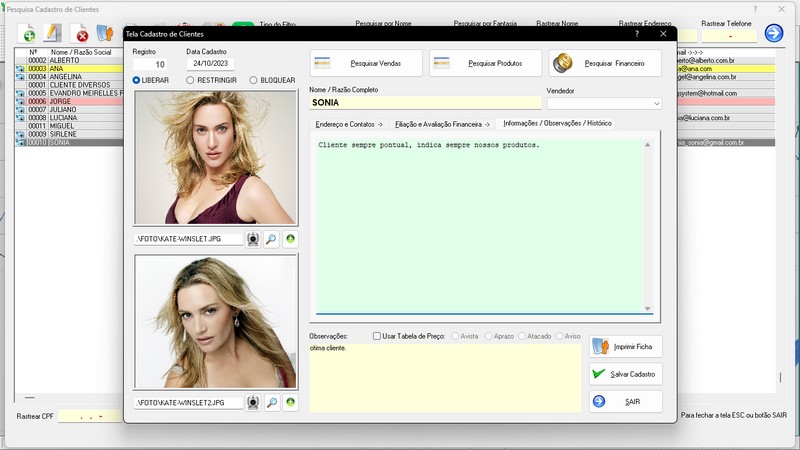Click the green add icon beside KATE-WINSLET2.JPG
Screen dimensions: 800x450
[x=290, y=403]
